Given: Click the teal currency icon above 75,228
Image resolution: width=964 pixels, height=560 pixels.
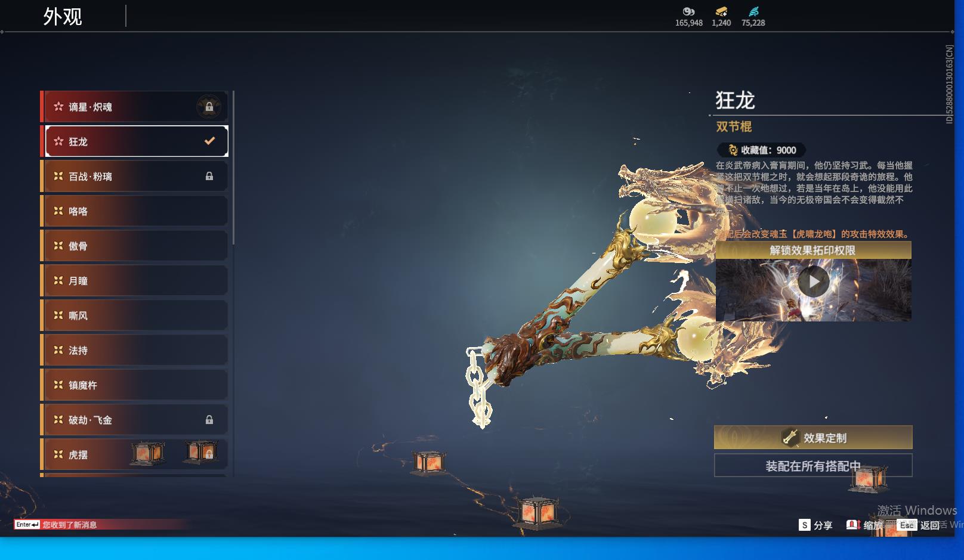Looking at the screenshot, I should 753,11.
